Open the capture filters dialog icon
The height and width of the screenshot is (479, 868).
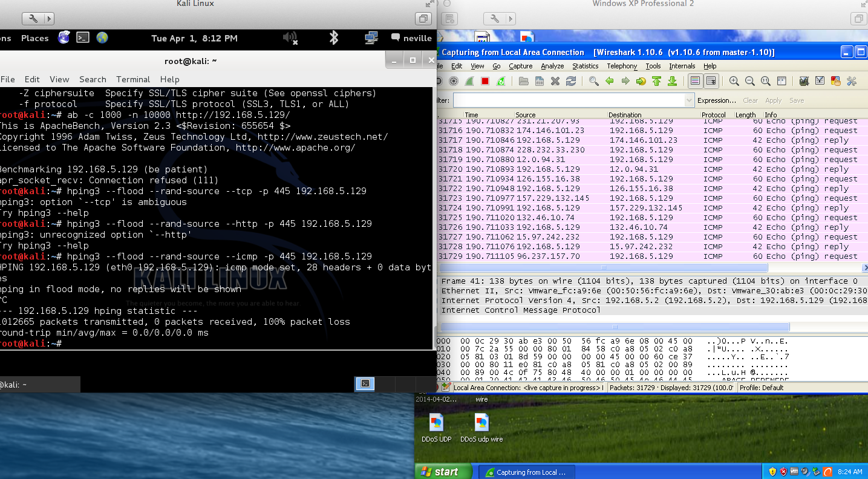804,81
